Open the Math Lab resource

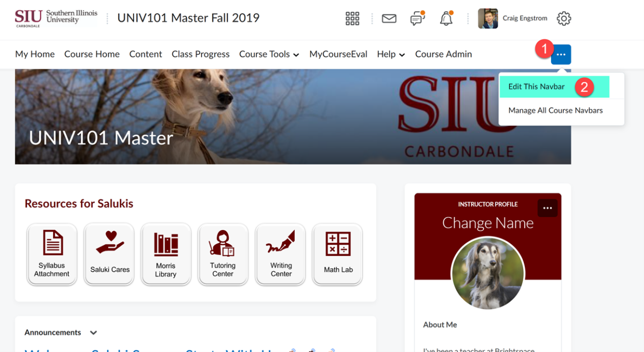[x=337, y=254]
